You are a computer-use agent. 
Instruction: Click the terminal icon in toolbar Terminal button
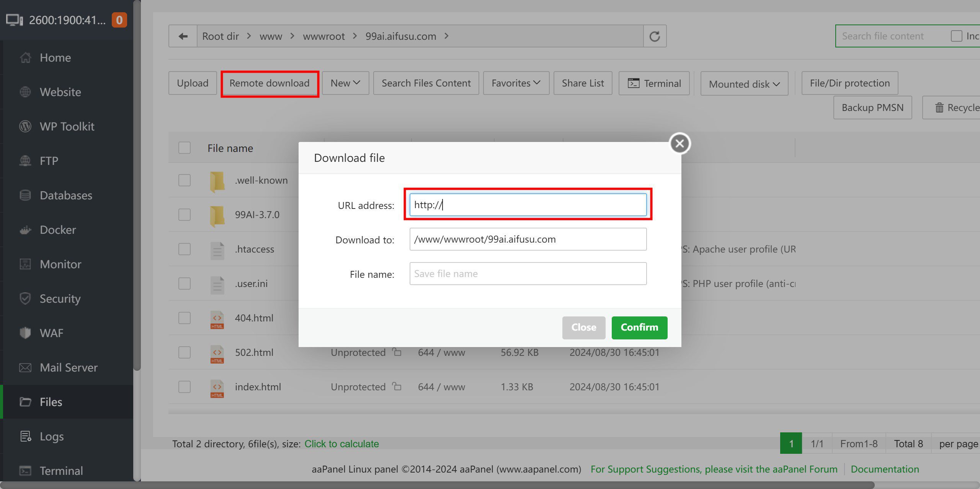click(x=634, y=83)
